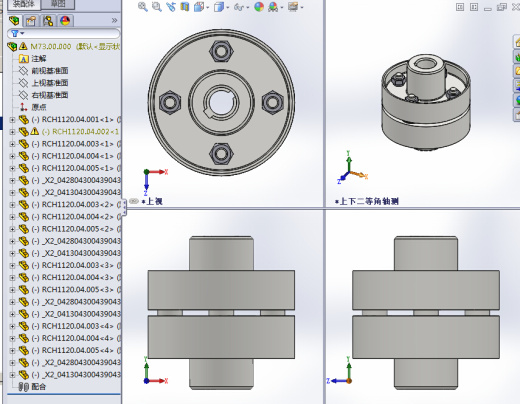This screenshot has width=520, height=404.
Task: Open the SolidWorks Resources home tab
Action: 517,42
